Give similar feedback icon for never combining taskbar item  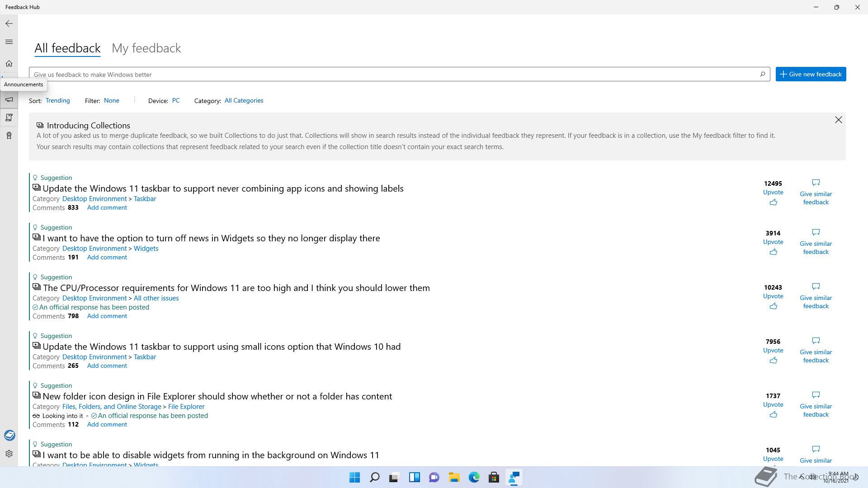coord(816,183)
